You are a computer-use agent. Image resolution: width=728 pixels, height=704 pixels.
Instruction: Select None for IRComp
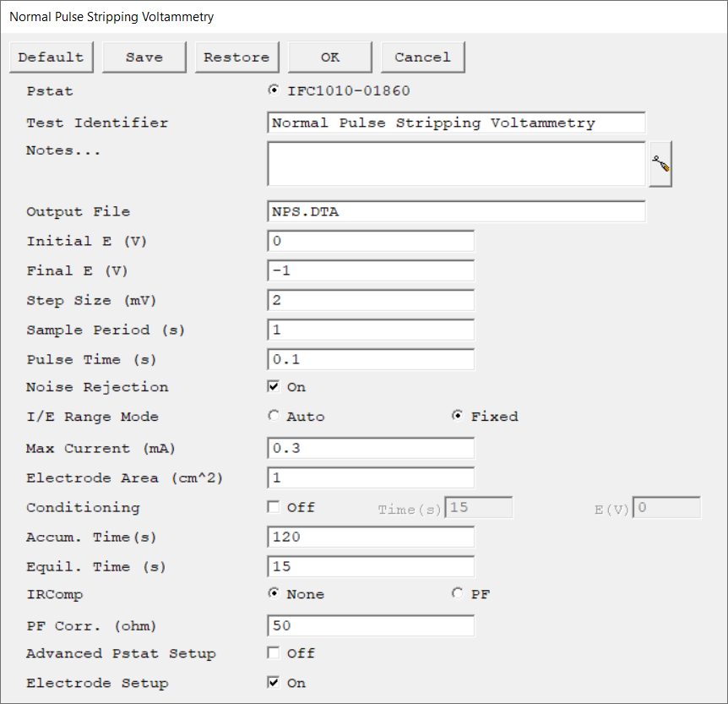click(274, 593)
